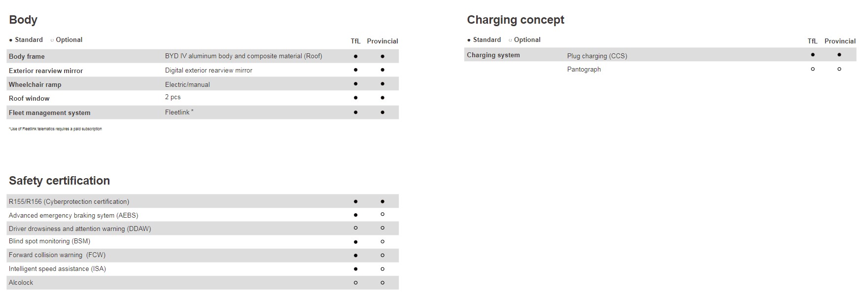Viewport: 868px width, 307px height.
Task: Click the Optional legend under Charging concept
Action: 524,40
